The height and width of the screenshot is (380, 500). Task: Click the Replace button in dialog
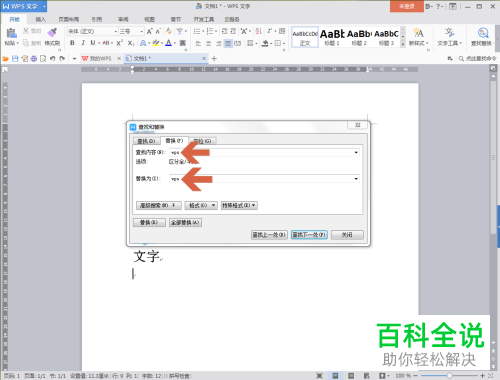[149, 222]
